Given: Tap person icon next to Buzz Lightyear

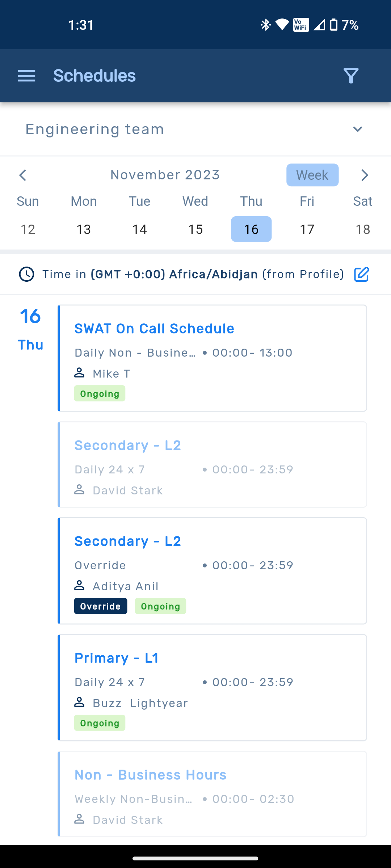Looking at the screenshot, I should (79, 702).
